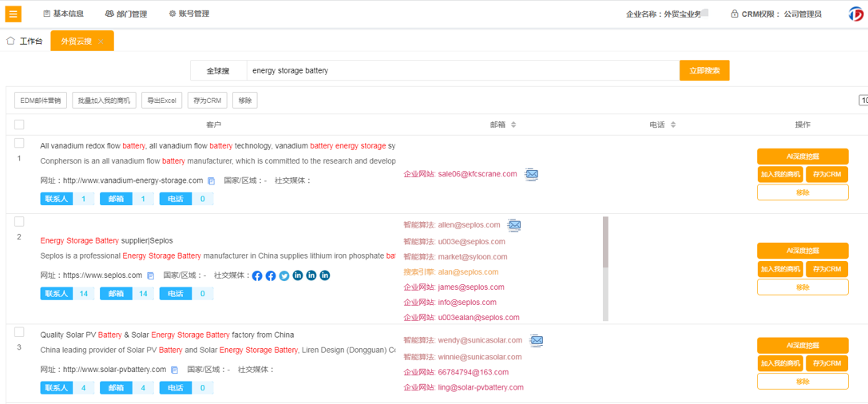Click email james@seplos.com
This screenshot has height=404, width=868.
471,287
